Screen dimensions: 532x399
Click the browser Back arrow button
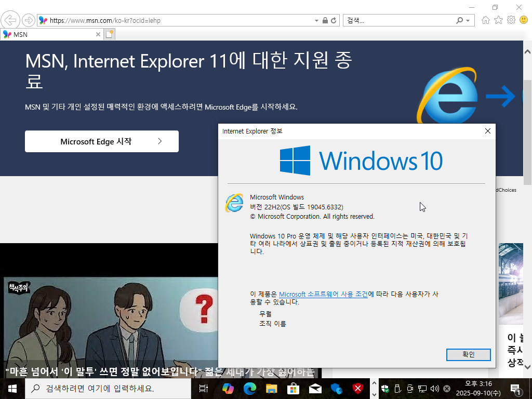coord(10,20)
